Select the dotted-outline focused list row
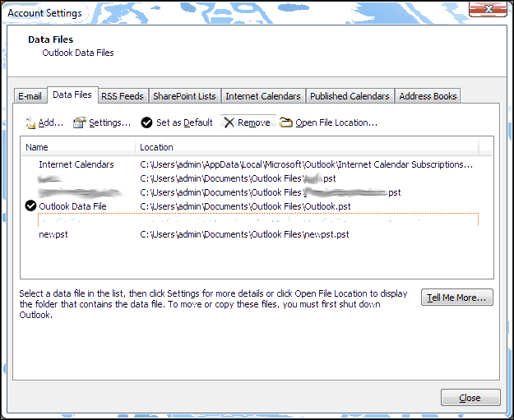This screenshot has height=420, width=514. 258,219
